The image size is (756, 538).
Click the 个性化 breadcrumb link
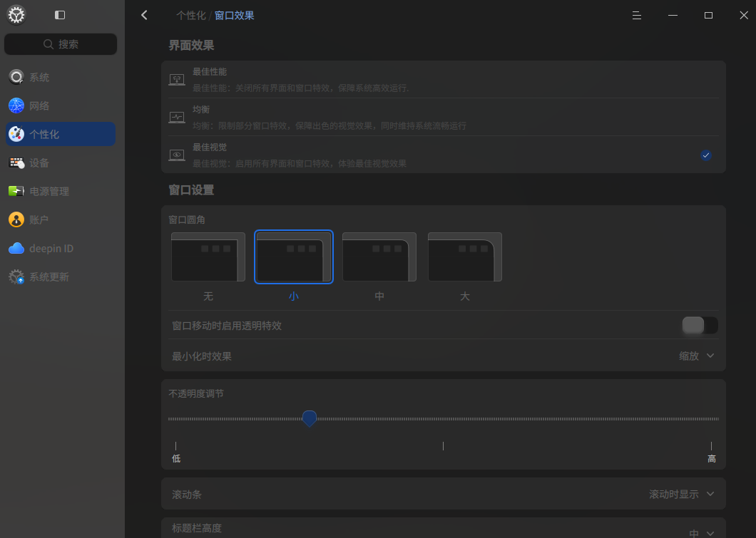pos(191,16)
